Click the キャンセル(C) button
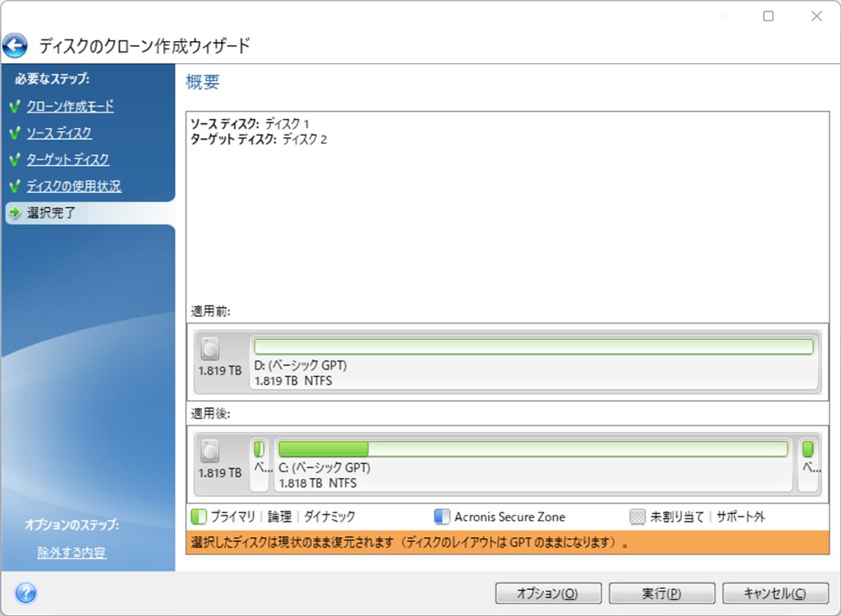Image resolution: width=841 pixels, height=616 pixels. click(x=775, y=594)
